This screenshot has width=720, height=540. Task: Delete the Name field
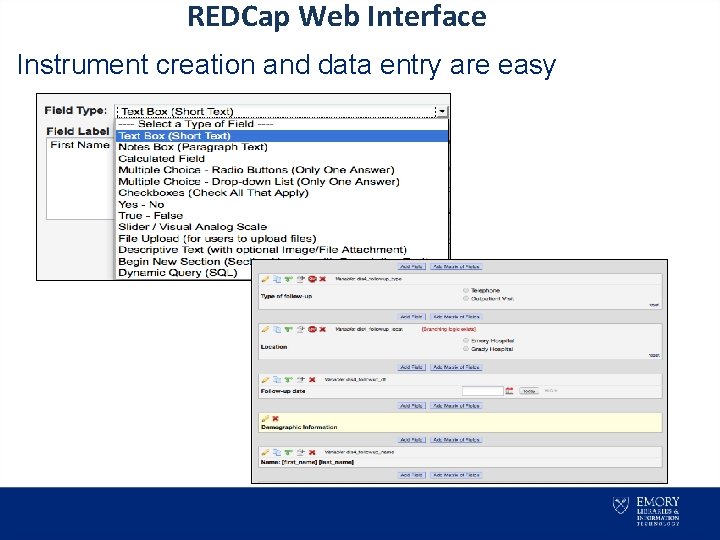click(312, 452)
